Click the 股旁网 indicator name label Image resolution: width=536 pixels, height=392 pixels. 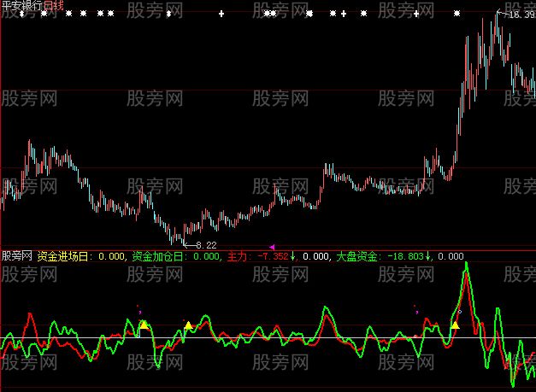coord(17,255)
